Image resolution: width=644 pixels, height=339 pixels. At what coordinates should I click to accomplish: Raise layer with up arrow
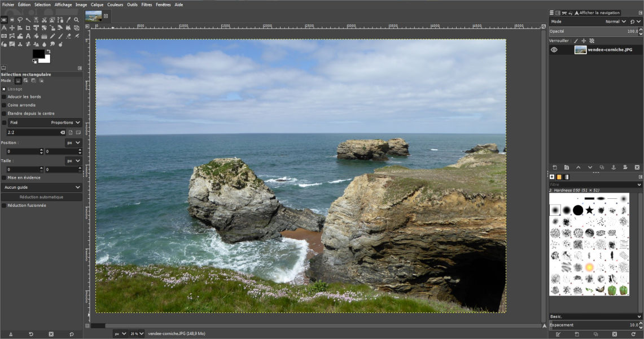click(x=579, y=167)
